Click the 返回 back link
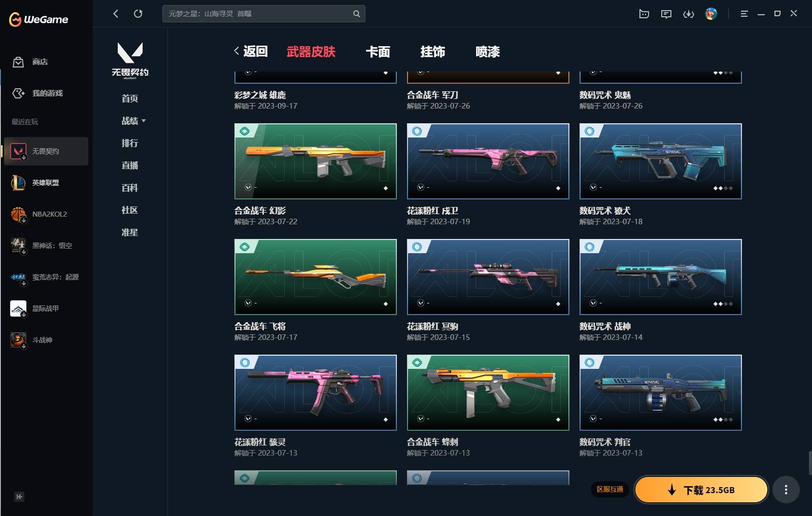812x516 pixels. [x=251, y=51]
